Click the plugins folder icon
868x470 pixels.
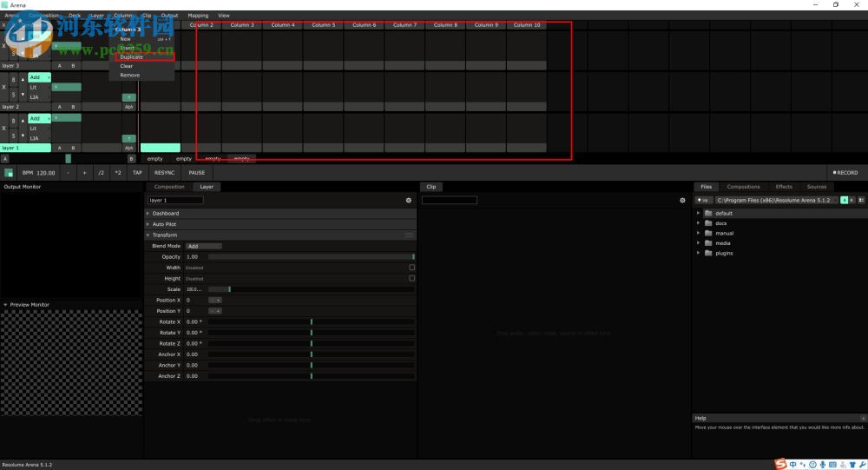coord(708,254)
